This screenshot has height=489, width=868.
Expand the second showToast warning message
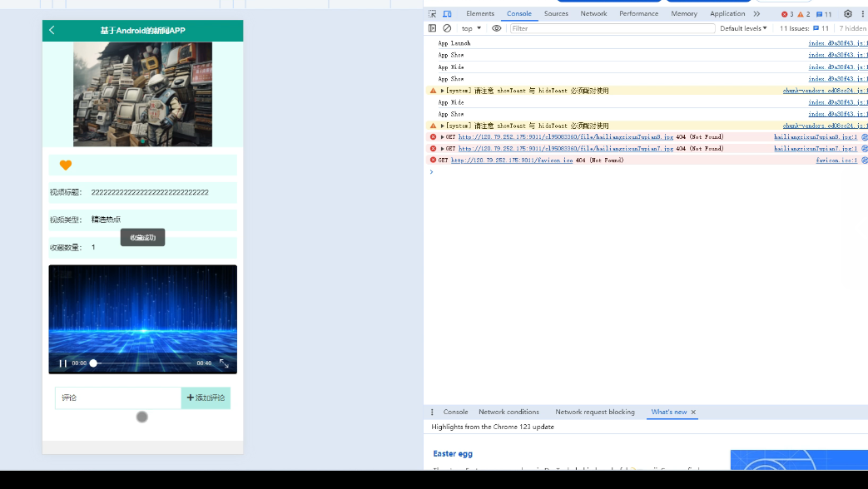tap(442, 126)
